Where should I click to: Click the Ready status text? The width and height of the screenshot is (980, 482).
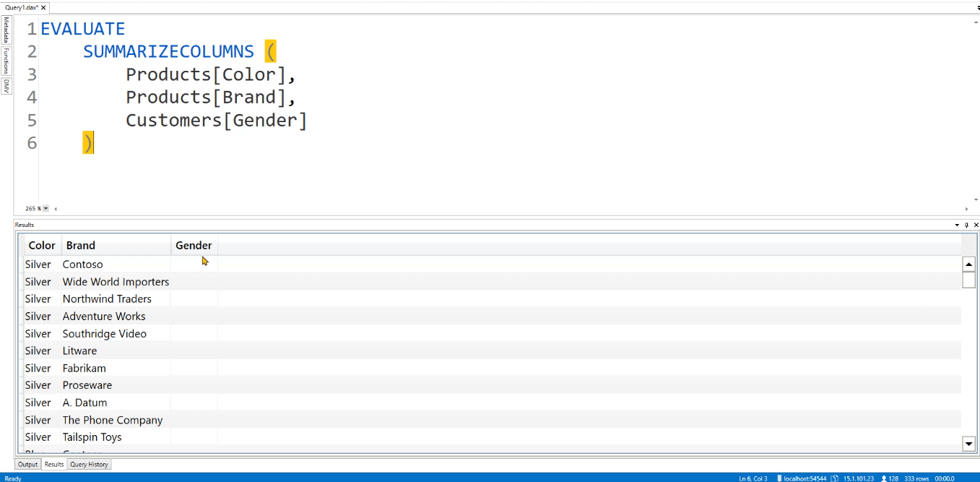point(12,478)
